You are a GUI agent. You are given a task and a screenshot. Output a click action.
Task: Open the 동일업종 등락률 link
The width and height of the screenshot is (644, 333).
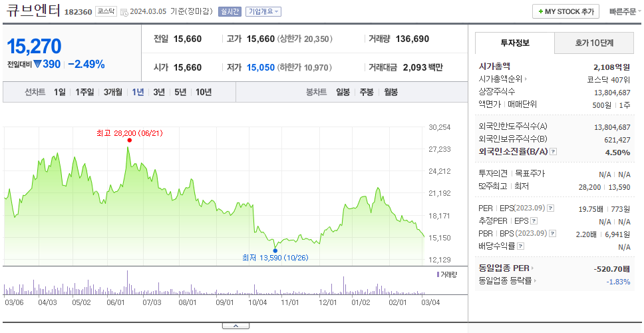[x=505, y=281]
